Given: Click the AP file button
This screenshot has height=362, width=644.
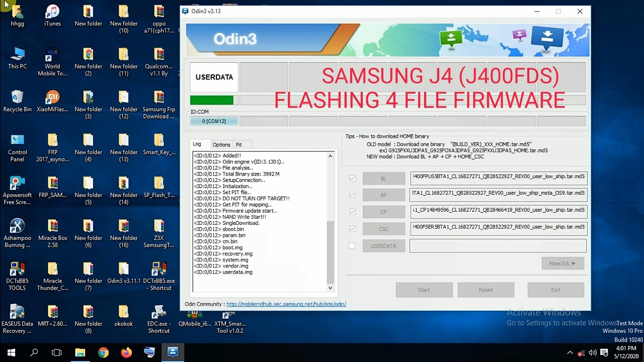Looking at the screenshot, I should point(384,195).
